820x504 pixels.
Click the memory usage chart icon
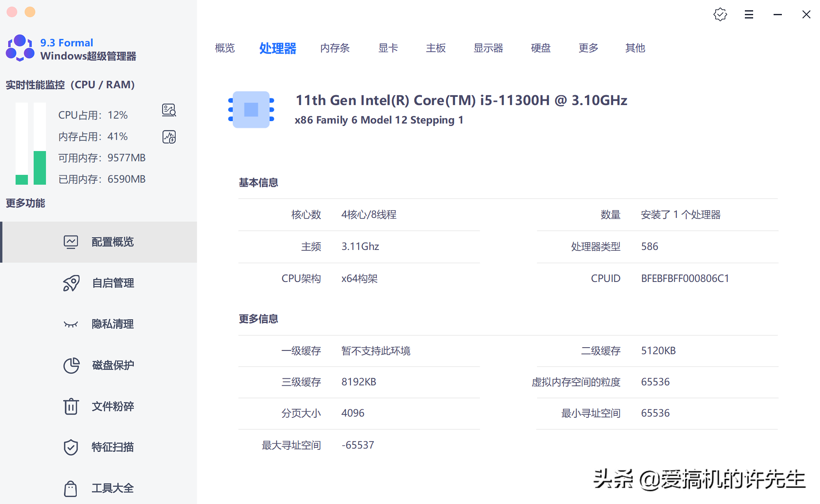click(x=169, y=137)
